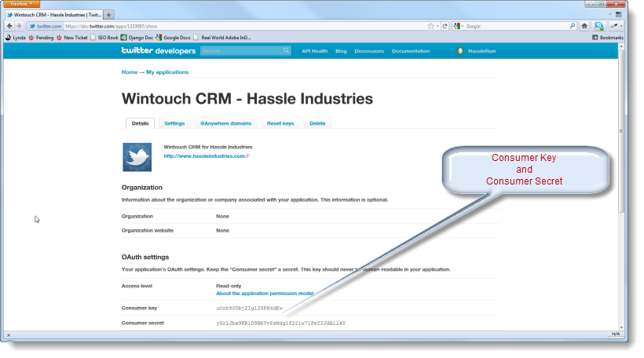This screenshot has height=358, width=644.
Task: Click the Skype-style add-on toolbar icon
Action: [x=599, y=26]
